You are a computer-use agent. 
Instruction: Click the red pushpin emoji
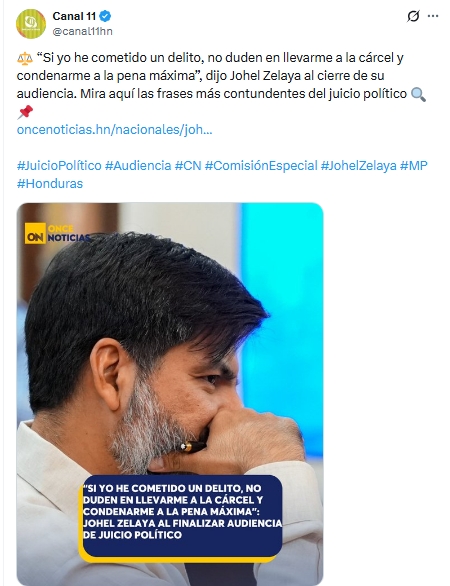pyautogui.click(x=25, y=112)
